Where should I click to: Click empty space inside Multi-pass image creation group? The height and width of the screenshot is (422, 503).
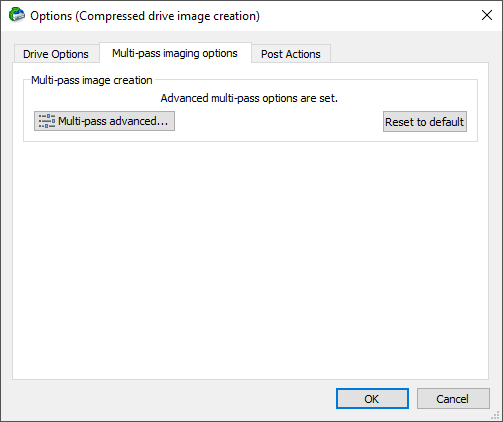coord(278,122)
